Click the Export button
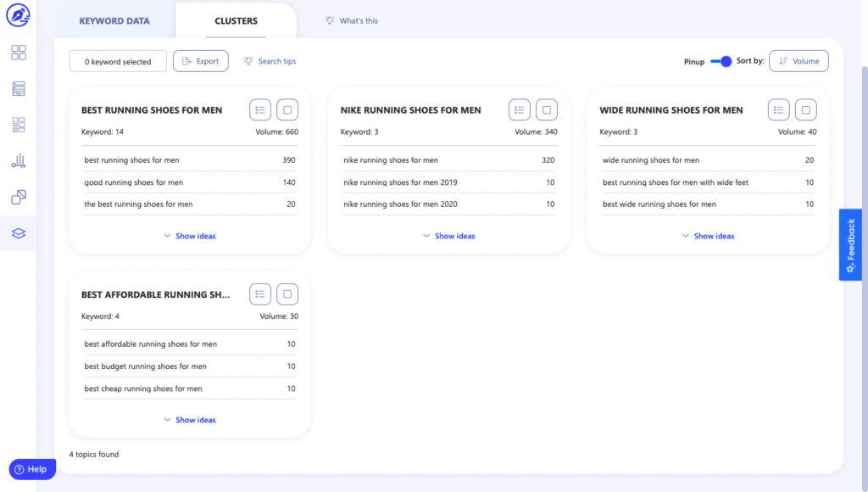Viewport: 868px width, 492px height. click(200, 61)
